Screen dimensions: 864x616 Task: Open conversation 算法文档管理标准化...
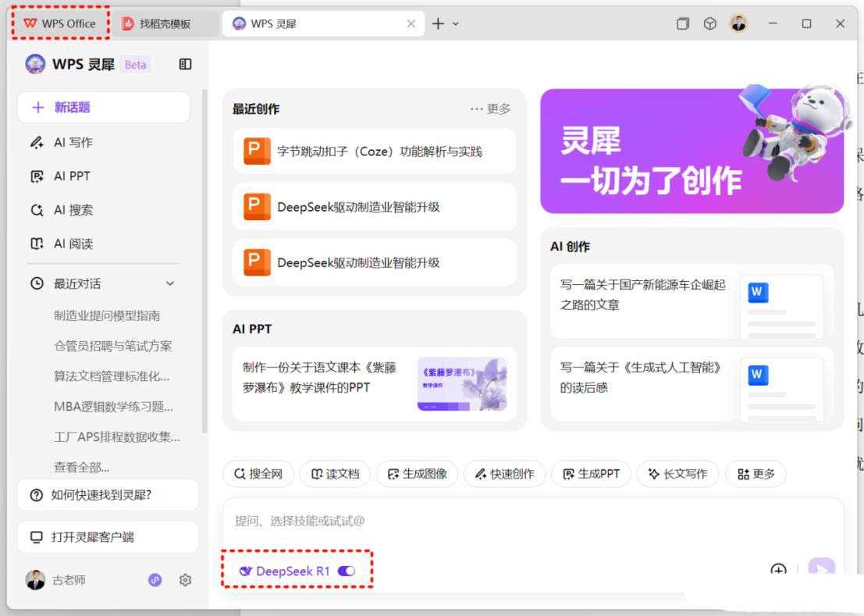[x=112, y=376]
